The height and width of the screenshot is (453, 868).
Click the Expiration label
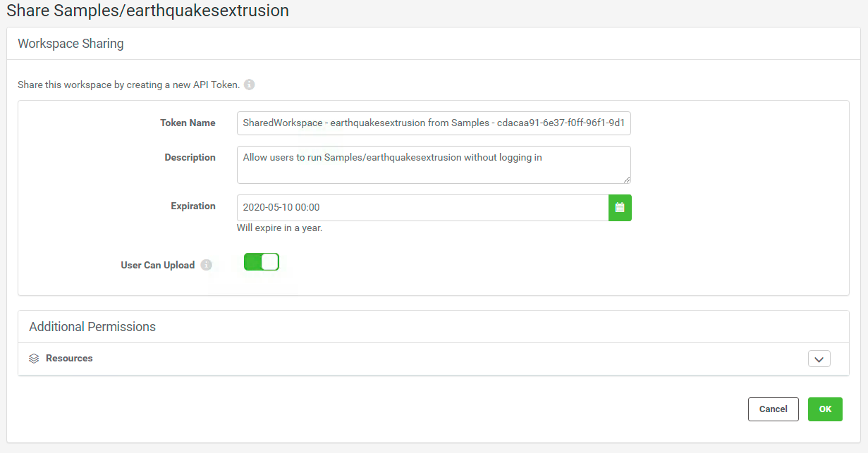click(193, 206)
